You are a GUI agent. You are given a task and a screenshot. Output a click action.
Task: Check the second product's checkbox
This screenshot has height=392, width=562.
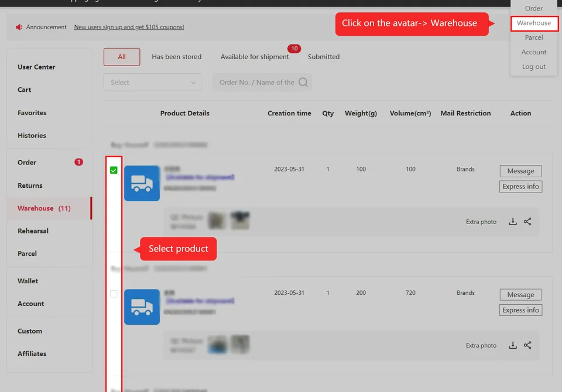(114, 294)
